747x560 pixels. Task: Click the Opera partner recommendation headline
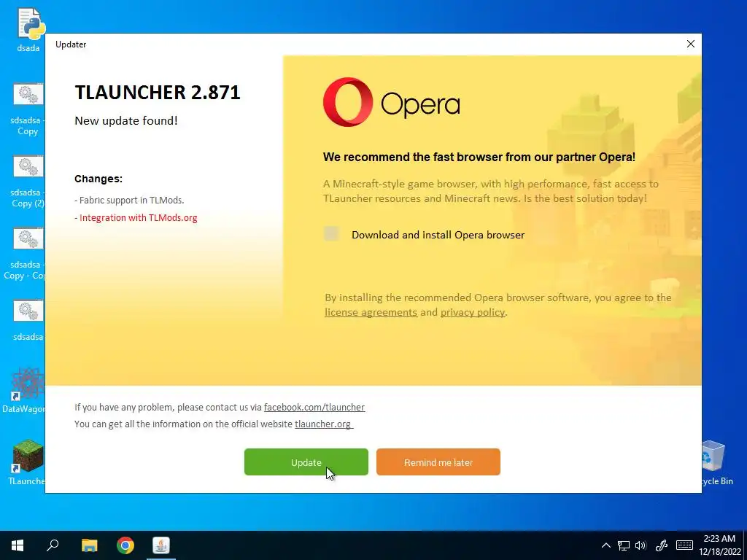[x=479, y=157]
